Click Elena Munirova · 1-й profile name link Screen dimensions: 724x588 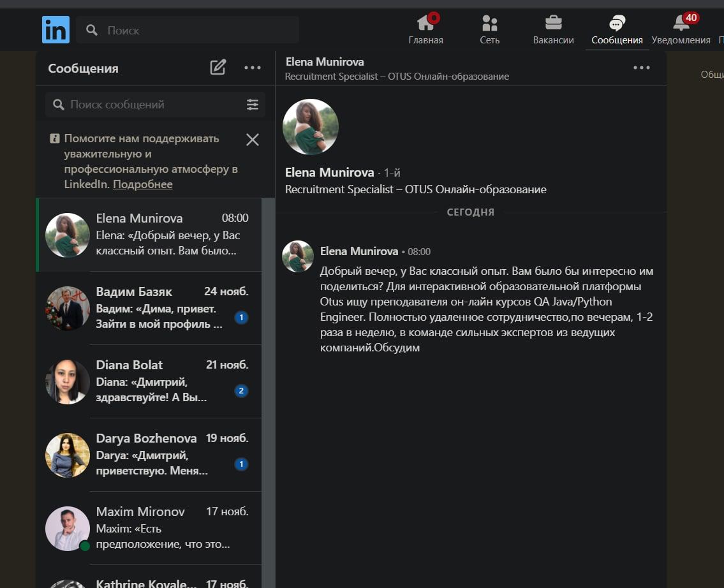click(x=329, y=173)
